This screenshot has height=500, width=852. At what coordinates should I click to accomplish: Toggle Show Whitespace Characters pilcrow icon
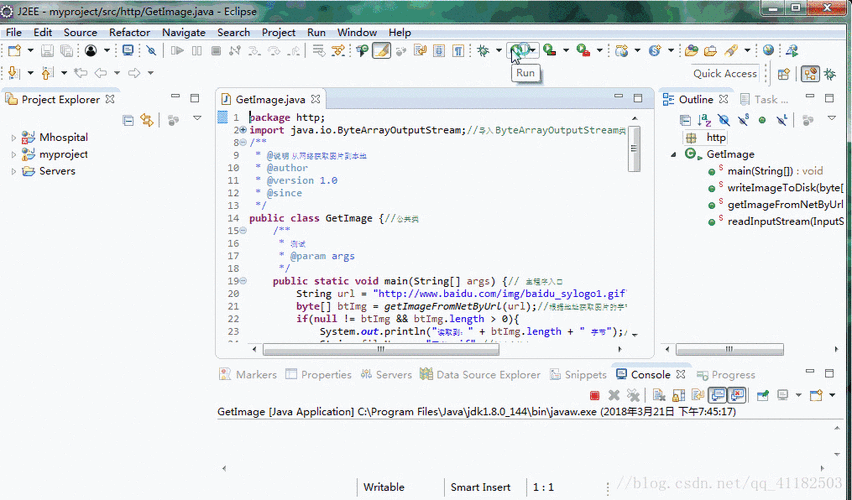coord(459,51)
